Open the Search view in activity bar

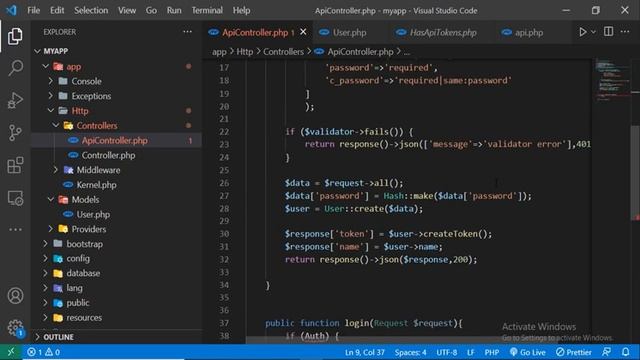tap(15, 68)
